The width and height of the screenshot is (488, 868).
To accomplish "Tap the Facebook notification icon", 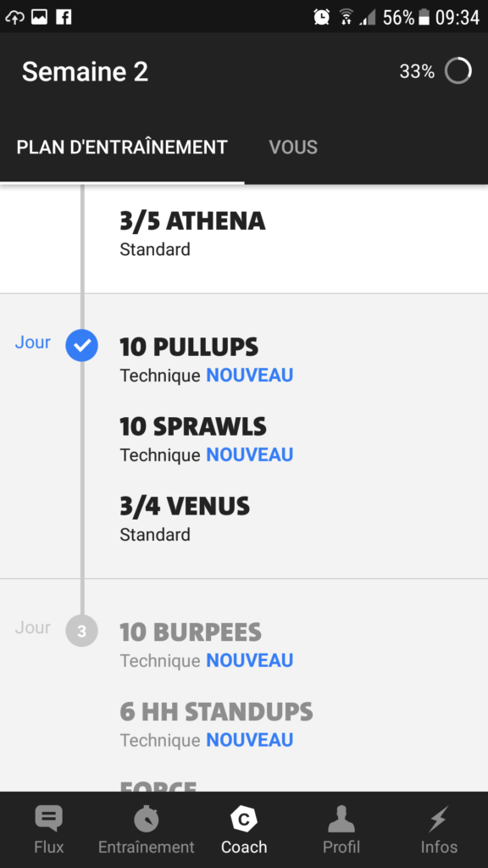I will pyautogui.click(x=64, y=17).
